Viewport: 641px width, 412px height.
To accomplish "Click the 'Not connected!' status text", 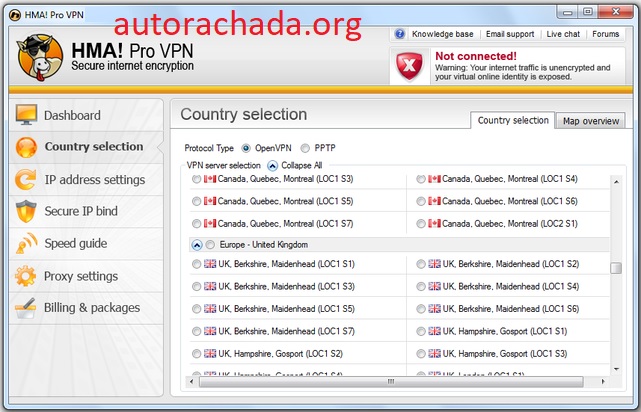I will [x=476, y=56].
